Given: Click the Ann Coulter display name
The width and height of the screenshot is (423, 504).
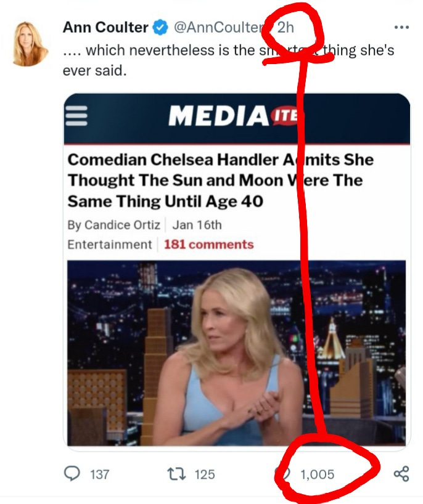Looking at the screenshot, I should tap(105, 27).
